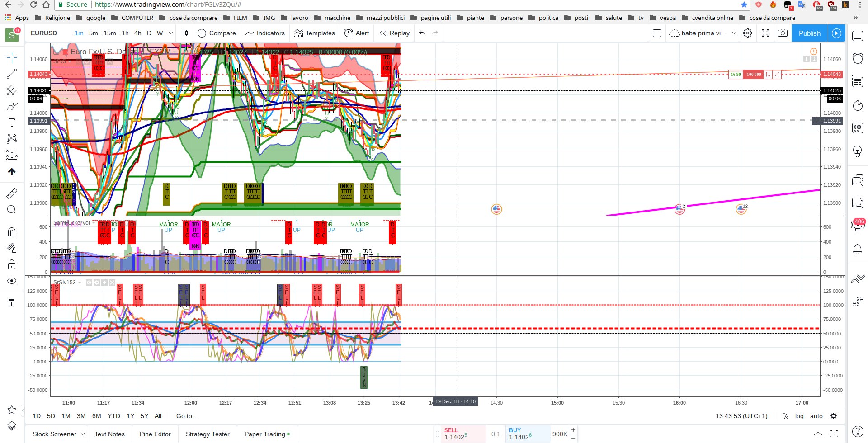Open the select layout square icon
This screenshot has height=443, width=868.
point(657,33)
